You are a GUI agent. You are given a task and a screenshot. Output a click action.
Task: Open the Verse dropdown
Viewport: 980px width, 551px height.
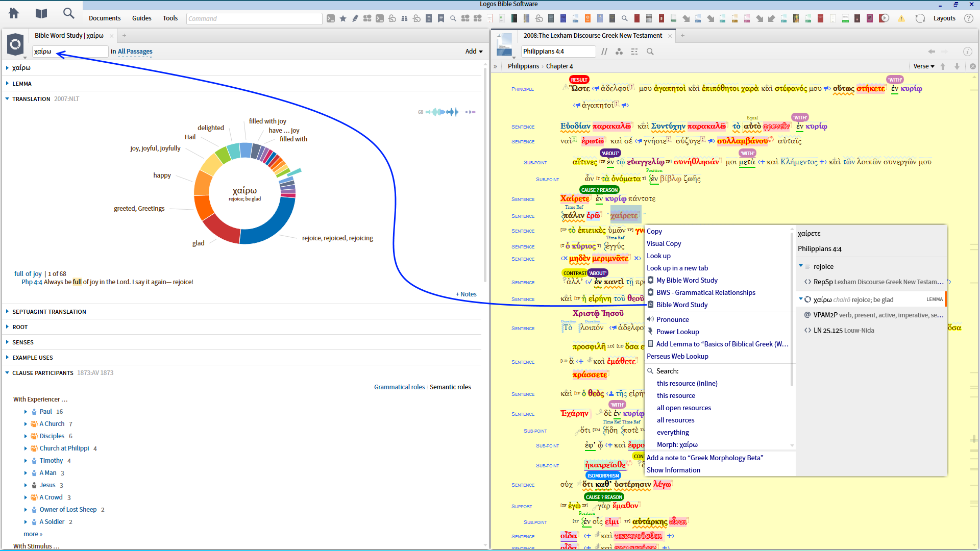coord(923,66)
